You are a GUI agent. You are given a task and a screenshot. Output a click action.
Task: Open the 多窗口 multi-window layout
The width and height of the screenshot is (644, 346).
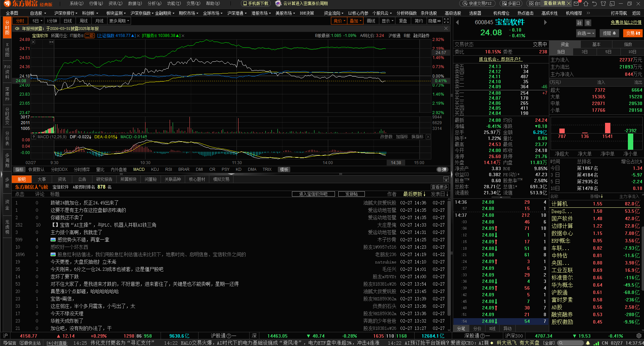511,3
